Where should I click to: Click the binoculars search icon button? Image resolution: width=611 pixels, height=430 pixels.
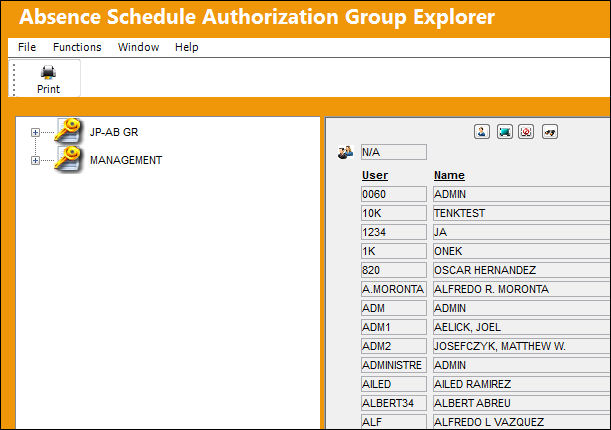point(550,132)
